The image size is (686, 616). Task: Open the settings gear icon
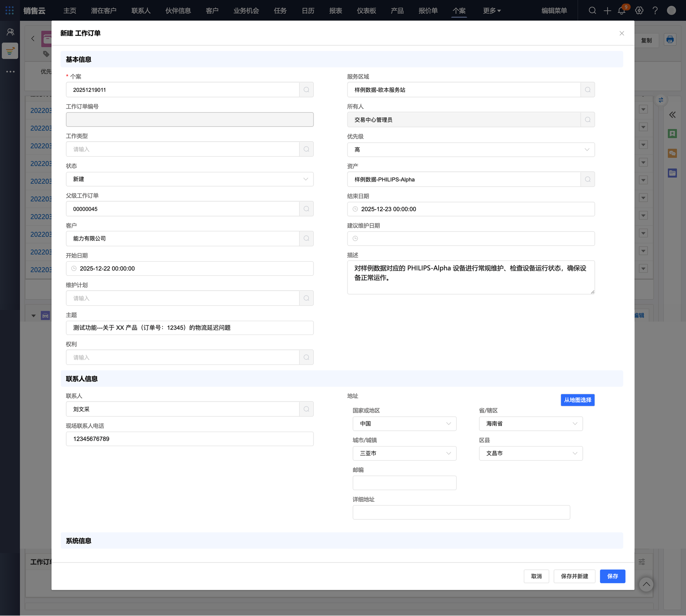639,11
